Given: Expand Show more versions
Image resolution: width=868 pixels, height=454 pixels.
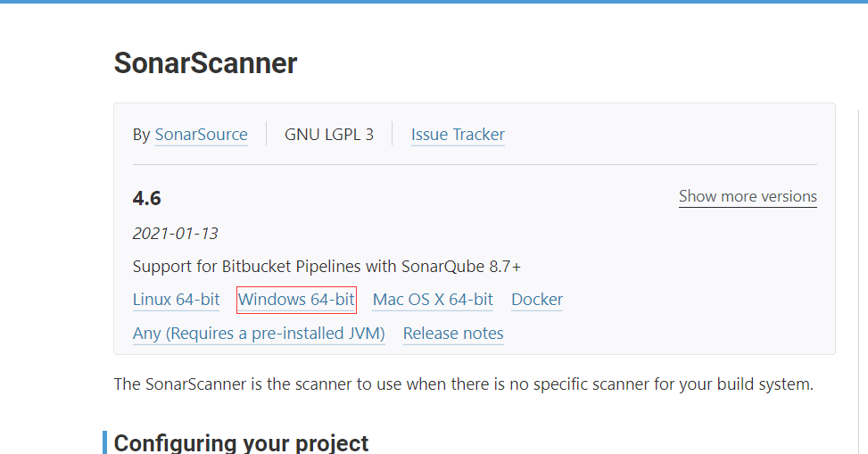Looking at the screenshot, I should click(x=748, y=196).
